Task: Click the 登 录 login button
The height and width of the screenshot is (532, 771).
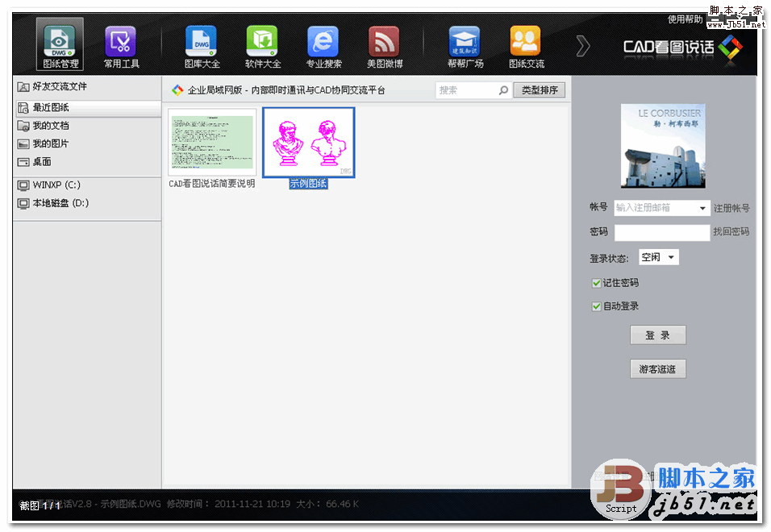Action: [658, 335]
